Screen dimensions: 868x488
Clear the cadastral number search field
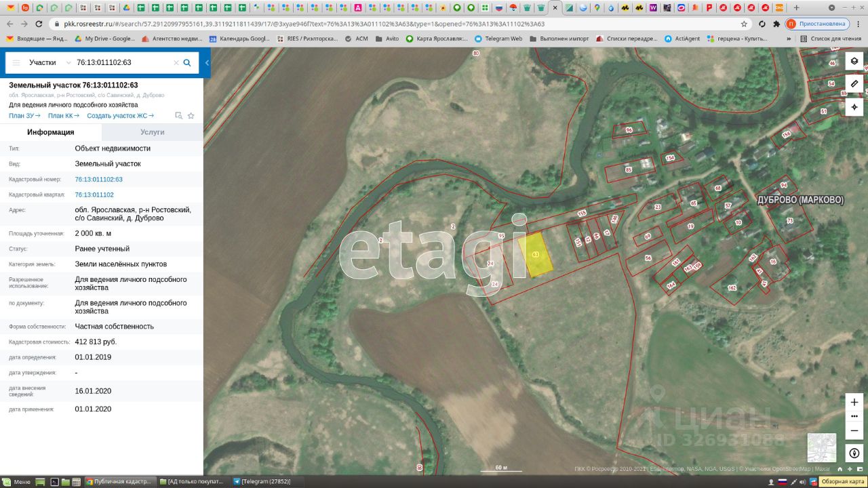click(x=176, y=62)
